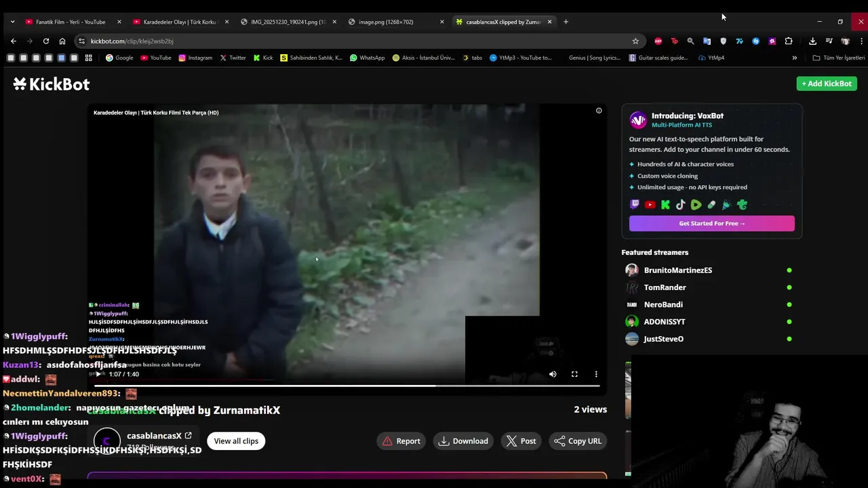Image resolution: width=868 pixels, height=488 pixels.
Task: Click the TikTok icon in VoxBot card
Action: coord(680,205)
